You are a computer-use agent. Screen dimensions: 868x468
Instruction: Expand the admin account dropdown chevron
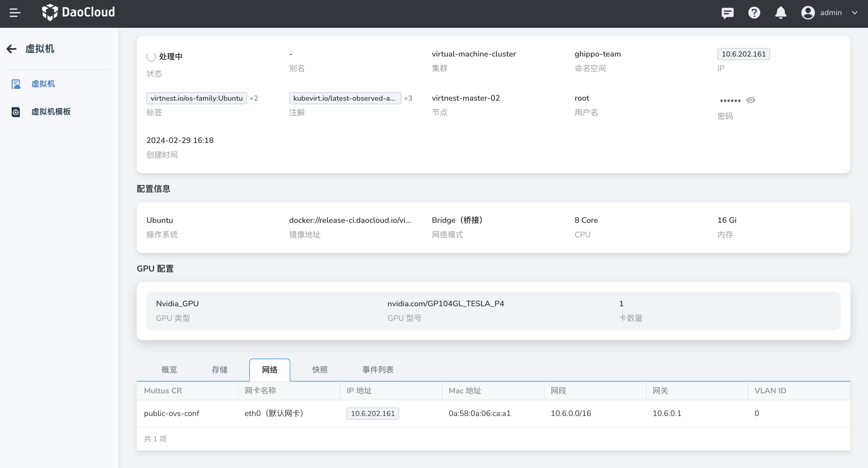[x=854, y=13]
